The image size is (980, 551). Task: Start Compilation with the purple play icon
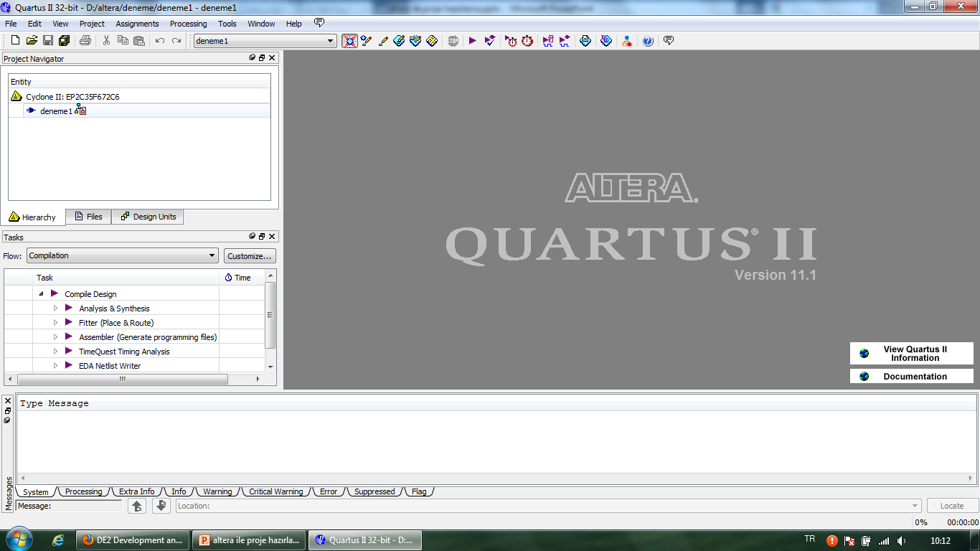[x=473, y=41]
